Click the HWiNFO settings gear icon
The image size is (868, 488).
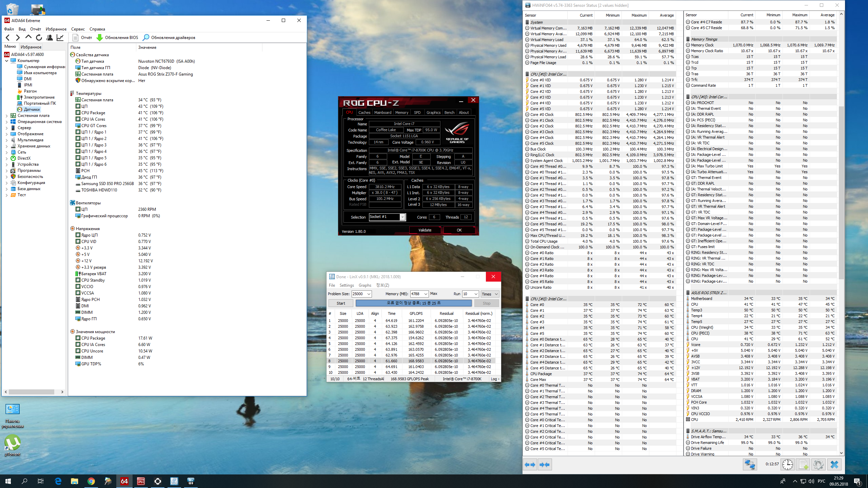point(818,464)
